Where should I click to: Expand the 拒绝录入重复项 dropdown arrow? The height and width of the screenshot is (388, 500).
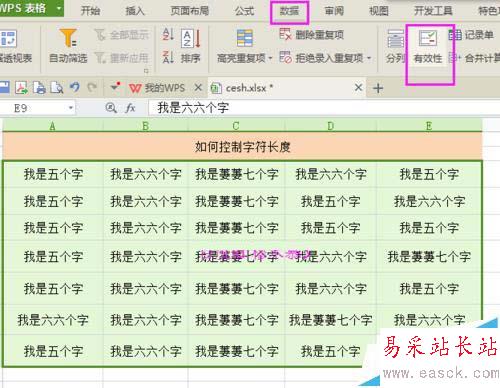[369, 58]
